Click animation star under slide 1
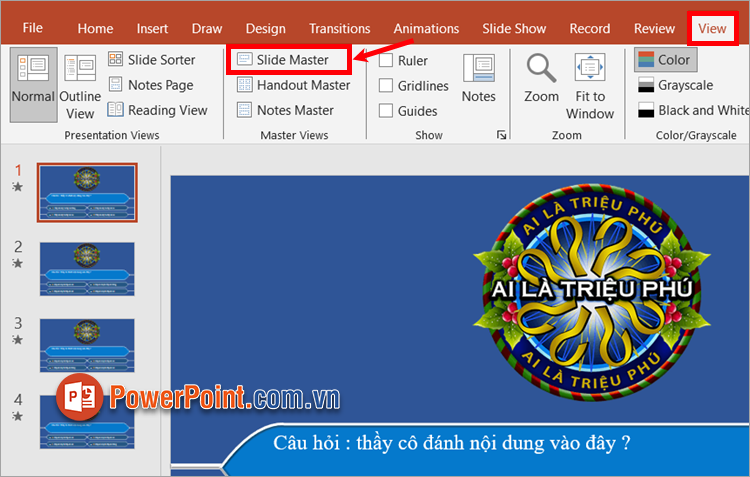750x477 pixels. pos(18,187)
